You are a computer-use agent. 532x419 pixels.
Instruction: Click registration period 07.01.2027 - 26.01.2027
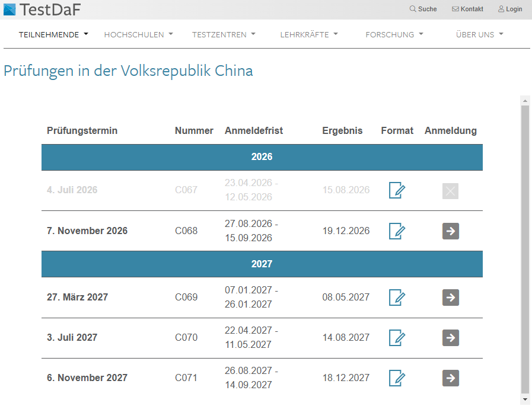(x=251, y=297)
